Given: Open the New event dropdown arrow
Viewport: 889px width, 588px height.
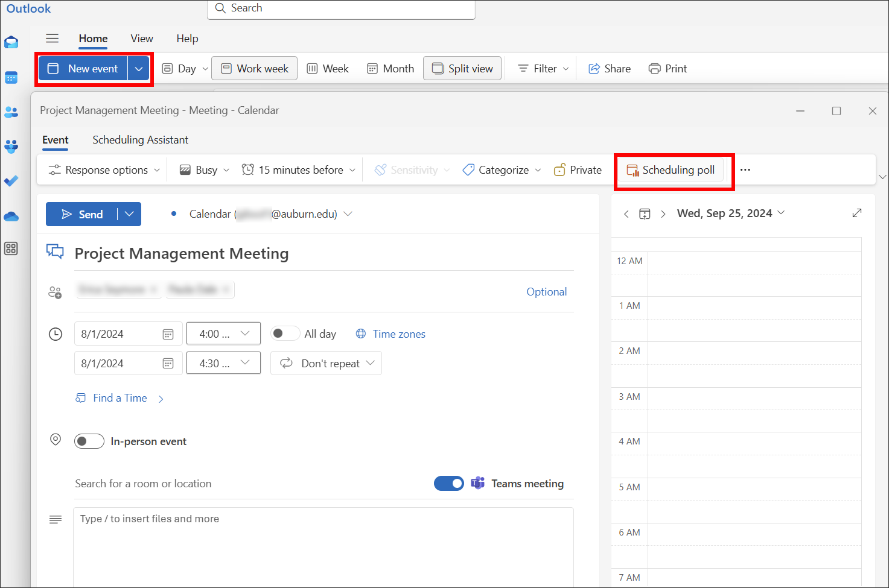Looking at the screenshot, I should click(x=139, y=69).
